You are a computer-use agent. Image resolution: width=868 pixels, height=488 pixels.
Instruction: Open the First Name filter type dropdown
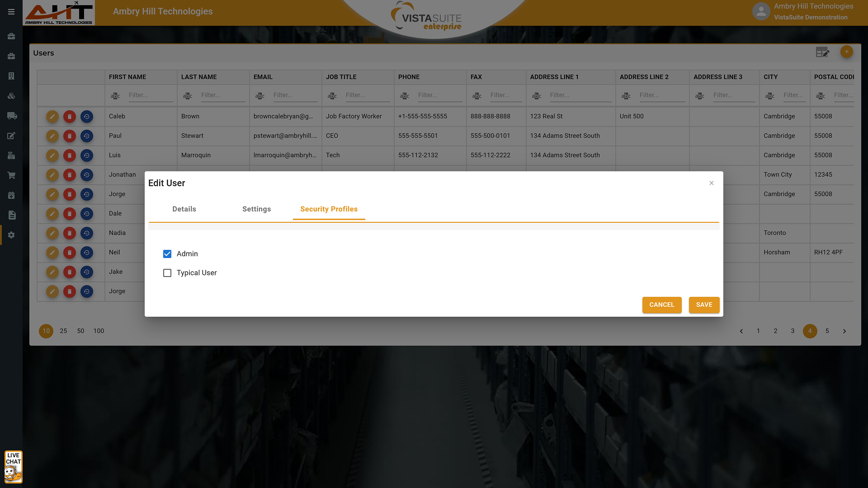click(x=115, y=96)
